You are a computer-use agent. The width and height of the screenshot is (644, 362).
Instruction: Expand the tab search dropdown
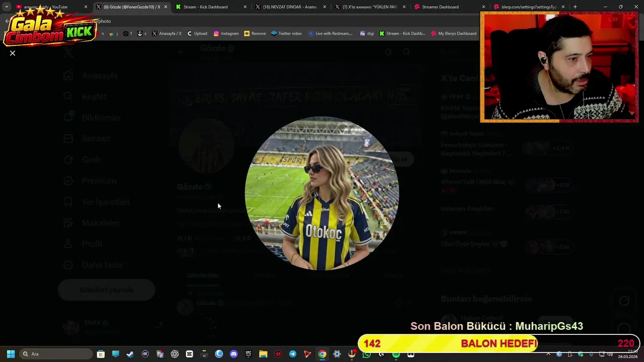click(7, 7)
